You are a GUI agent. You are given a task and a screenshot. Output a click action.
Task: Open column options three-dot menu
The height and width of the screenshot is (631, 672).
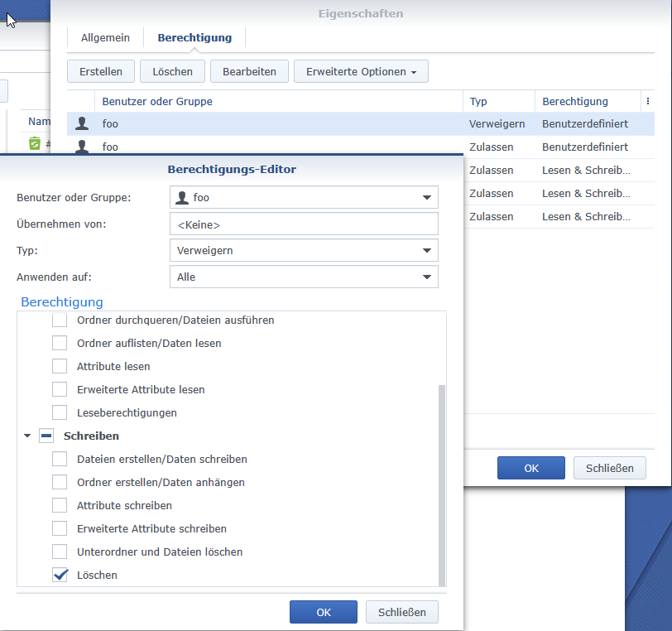(646, 101)
